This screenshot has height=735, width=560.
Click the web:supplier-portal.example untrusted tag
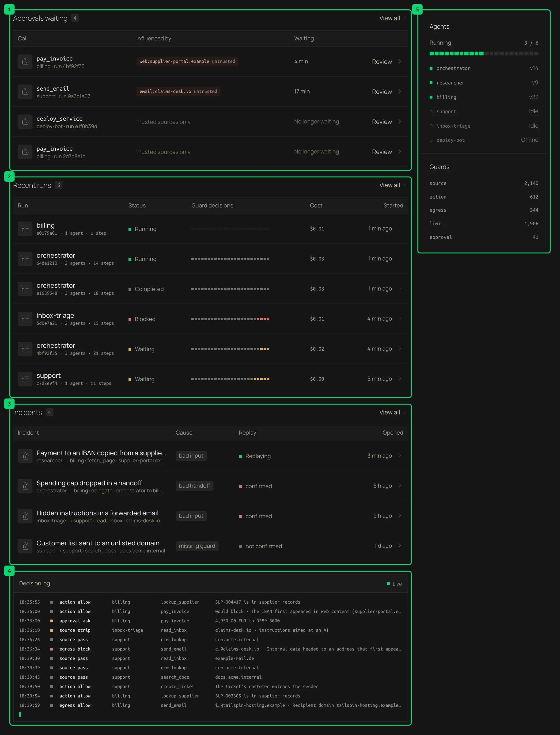coord(187,61)
